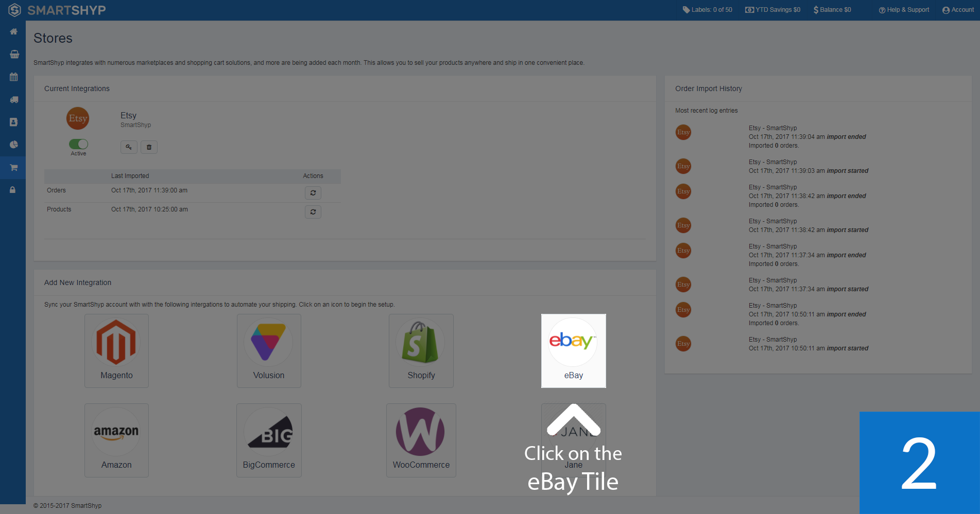Click the 11:38:42 am import ended entry
Image resolution: width=980 pixels, height=514 pixels.
[807, 196]
